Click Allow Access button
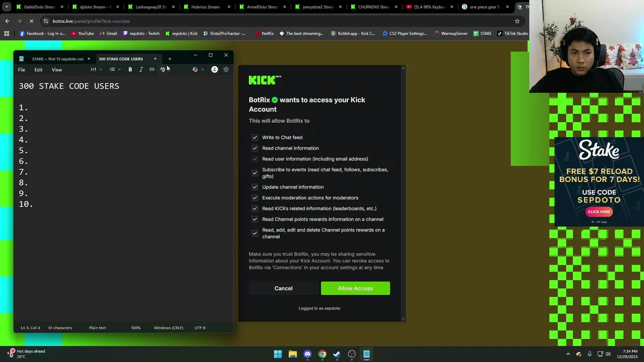 pyautogui.click(x=355, y=288)
